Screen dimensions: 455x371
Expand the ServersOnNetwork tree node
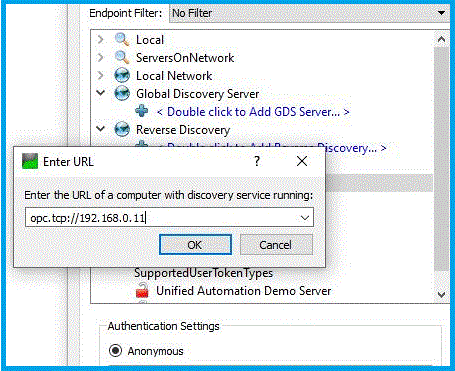coord(100,58)
